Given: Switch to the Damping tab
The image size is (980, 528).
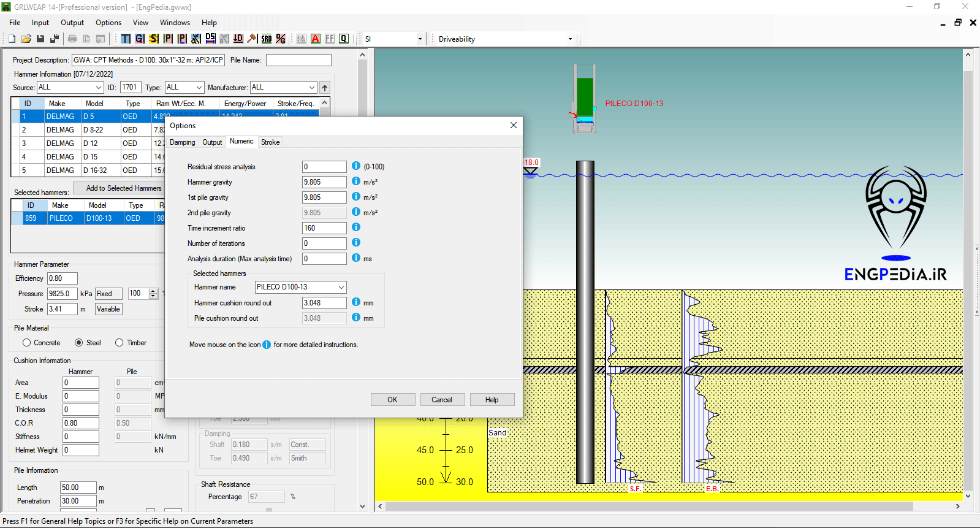Looking at the screenshot, I should 183,142.
